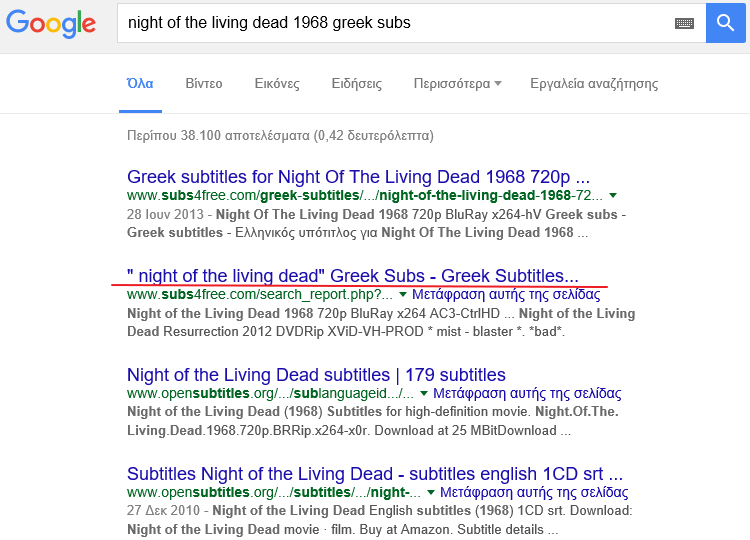
Task: Click the snippet date '27 Δεκ 2010'
Action: [x=163, y=511]
